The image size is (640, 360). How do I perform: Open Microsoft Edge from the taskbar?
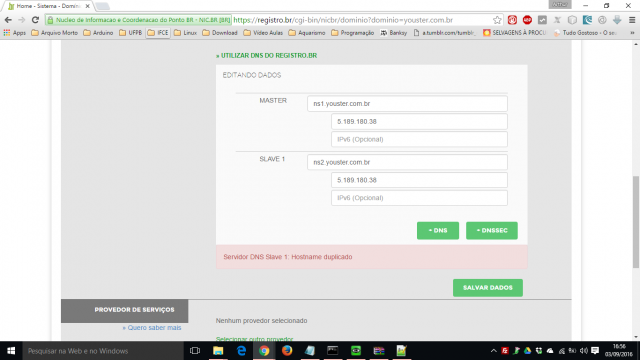(x=241, y=351)
